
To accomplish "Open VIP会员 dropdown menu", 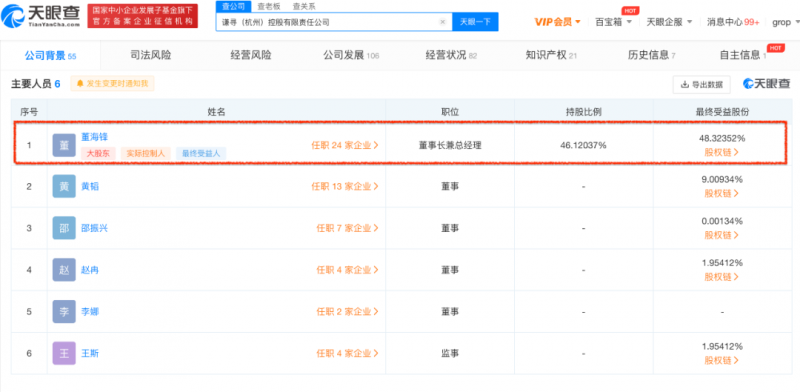I will (x=558, y=22).
